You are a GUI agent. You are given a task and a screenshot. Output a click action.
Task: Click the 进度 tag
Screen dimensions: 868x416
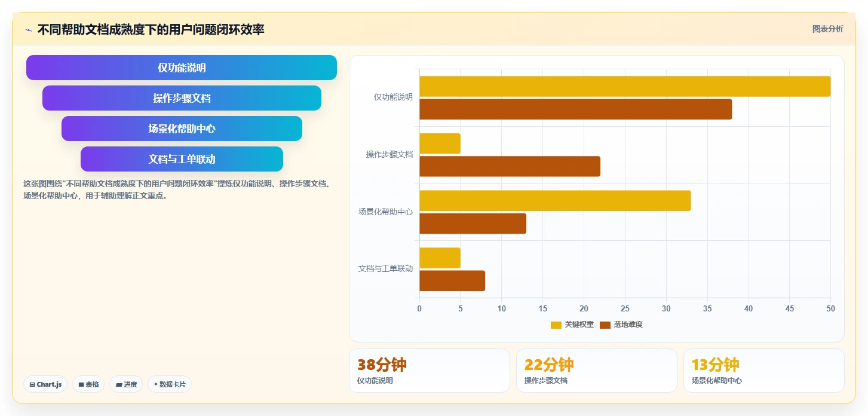[x=127, y=384]
